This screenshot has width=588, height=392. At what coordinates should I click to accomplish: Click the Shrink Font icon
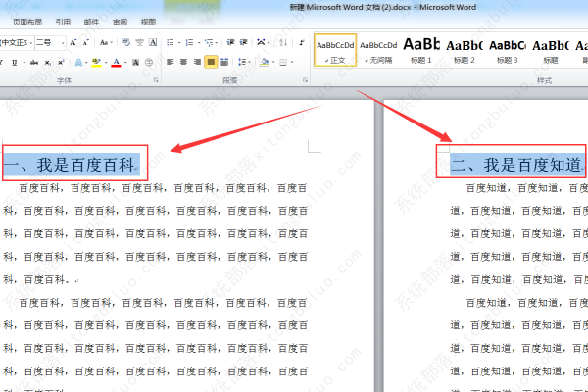[x=86, y=42]
